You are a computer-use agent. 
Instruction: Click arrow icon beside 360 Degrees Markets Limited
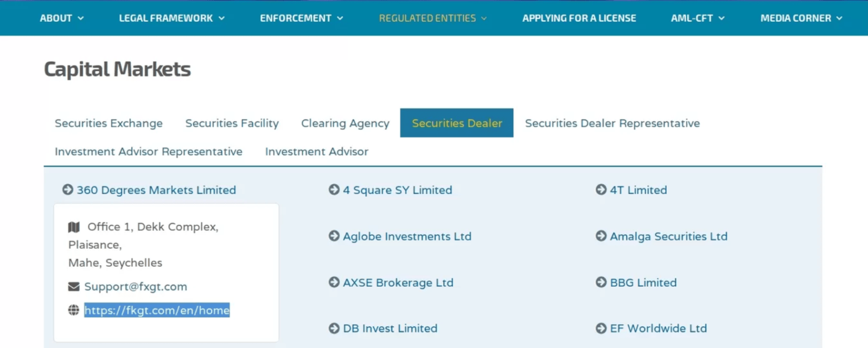point(68,190)
